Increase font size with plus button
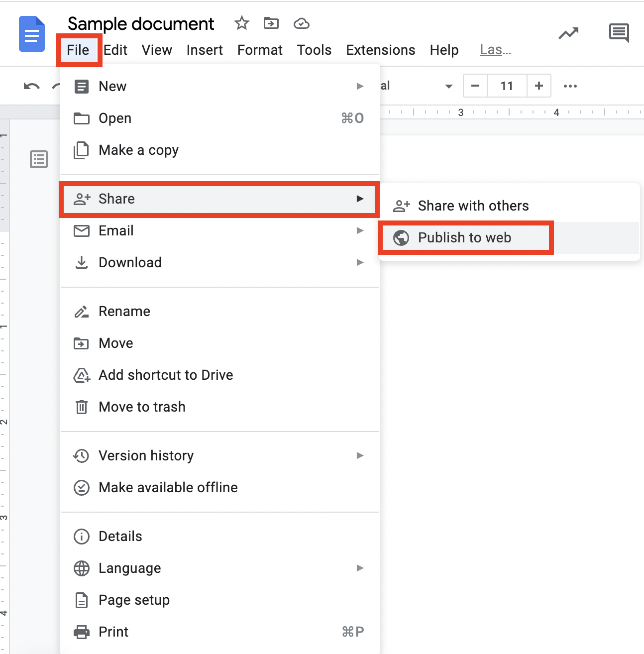This screenshot has height=654, width=644. [538, 86]
